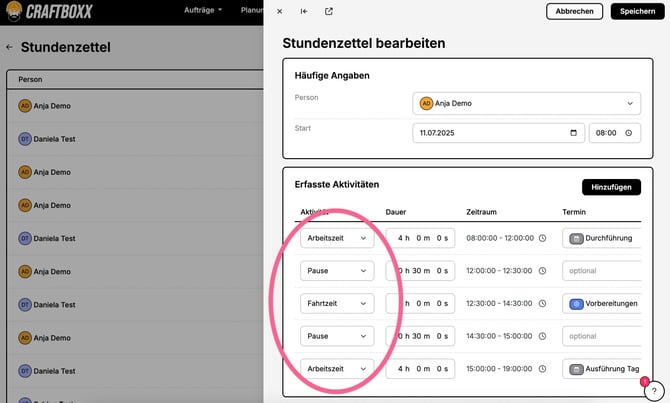Viewport: 670px width, 403px height.
Task: Click the Zeitraum column header
Action: pyautogui.click(x=481, y=212)
